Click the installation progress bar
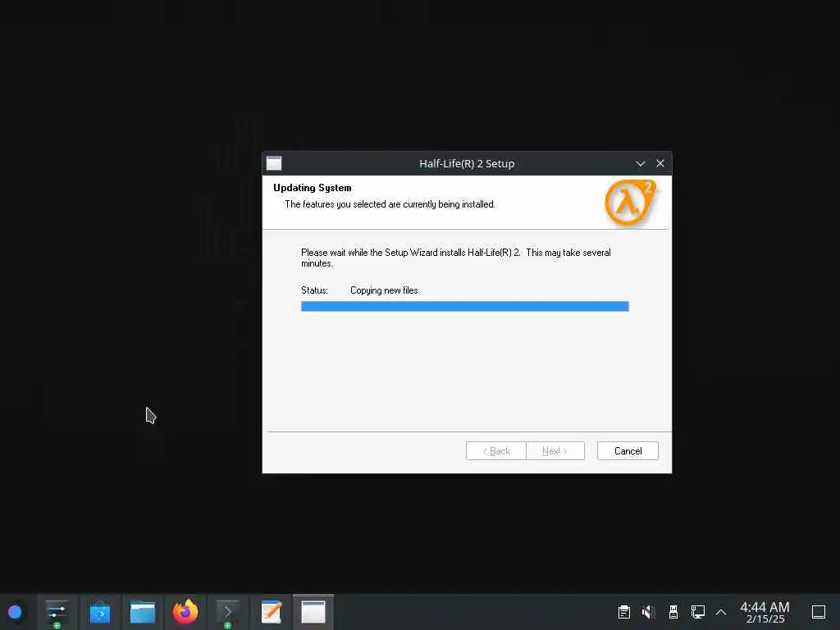The height and width of the screenshot is (630, 840). (x=464, y=306)
